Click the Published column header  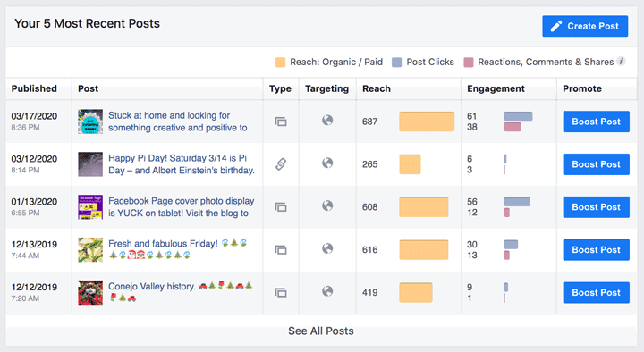[x=34, y=88]
